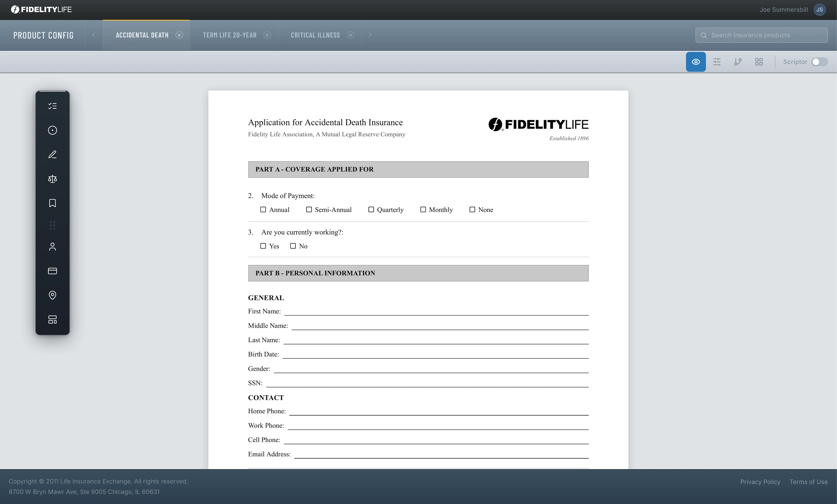Select the credit card icon in sidebar
The width and height of the screenshot is (837, 504).
point(52,271)
